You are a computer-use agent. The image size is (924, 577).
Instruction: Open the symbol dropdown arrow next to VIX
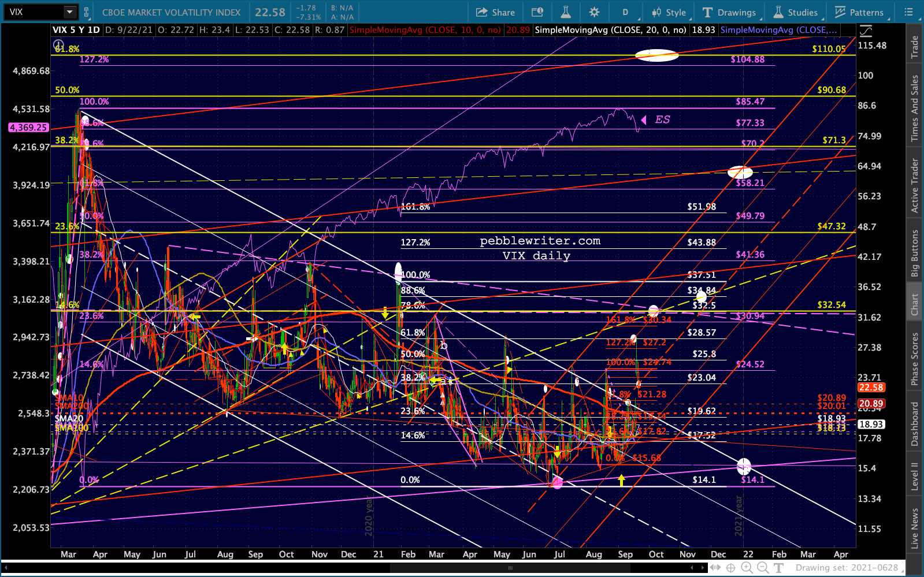pos(69,12)
